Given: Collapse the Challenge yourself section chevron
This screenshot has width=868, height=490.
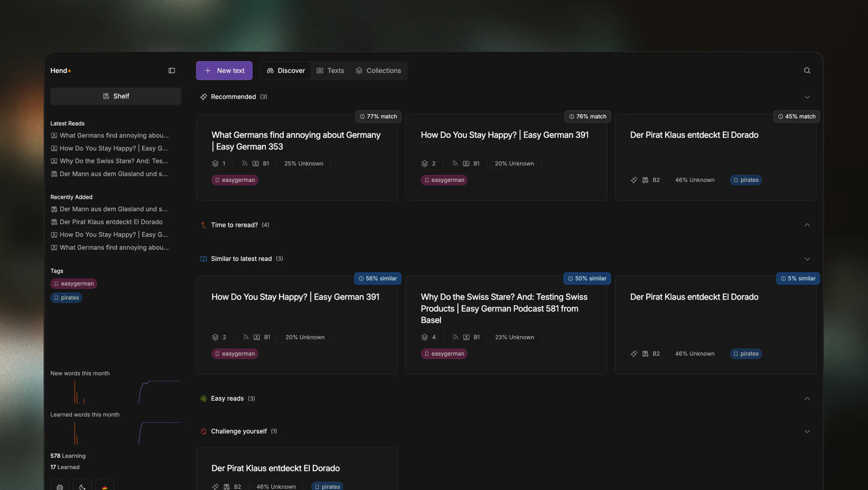Looking at the screenshot, I should [x=807, y=432].
